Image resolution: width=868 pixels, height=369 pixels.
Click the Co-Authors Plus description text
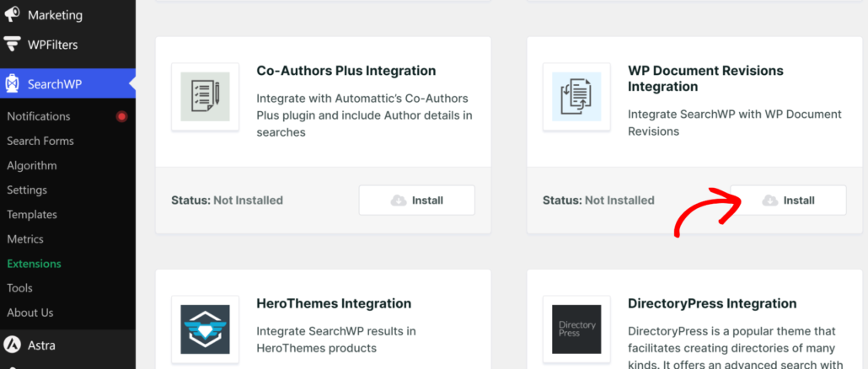click(364, 115)
